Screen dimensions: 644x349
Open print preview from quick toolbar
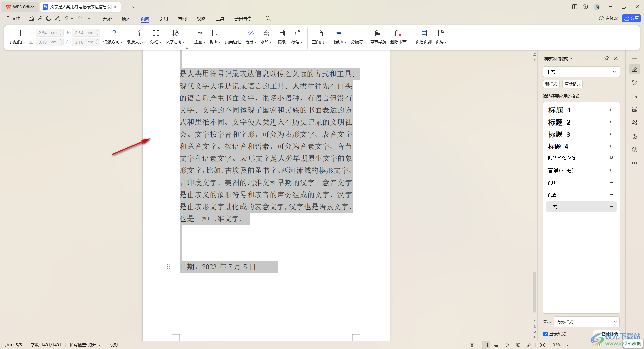click(57, 18)
